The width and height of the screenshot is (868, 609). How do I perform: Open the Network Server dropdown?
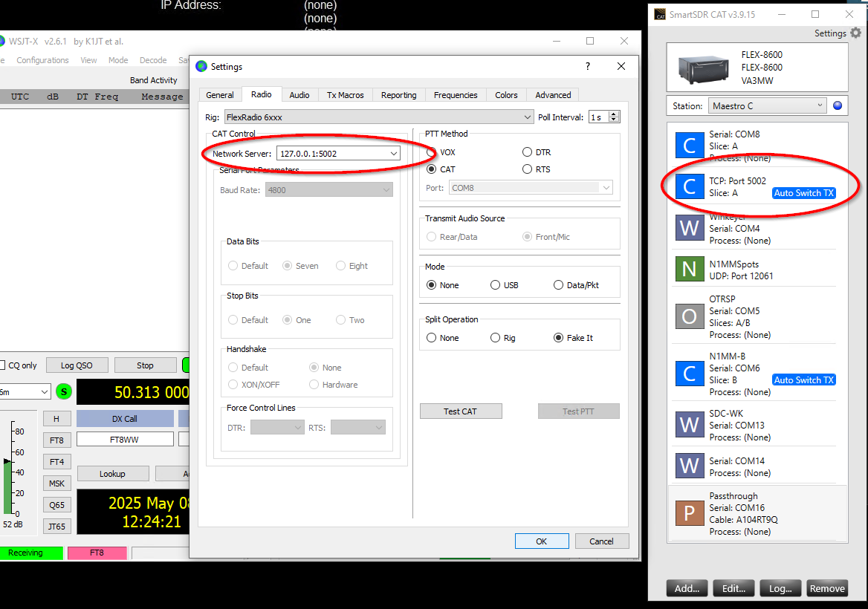pyautogui.click(x=338, y=153)
